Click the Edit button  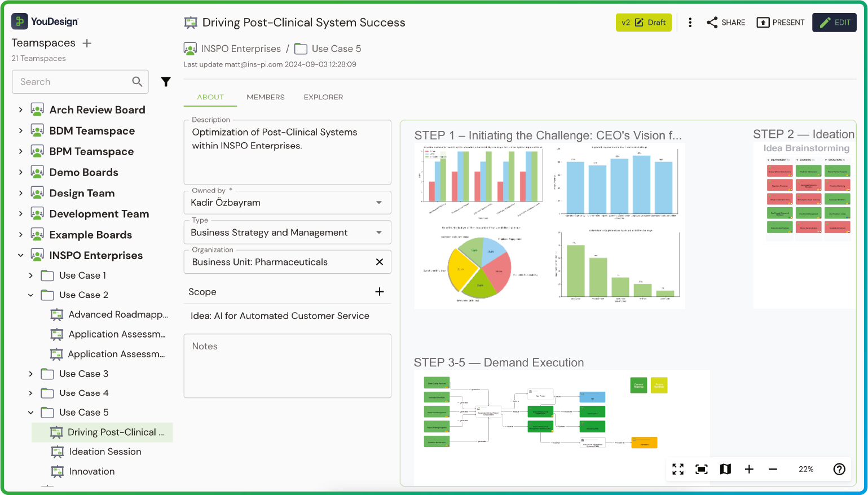pos(834,23)
